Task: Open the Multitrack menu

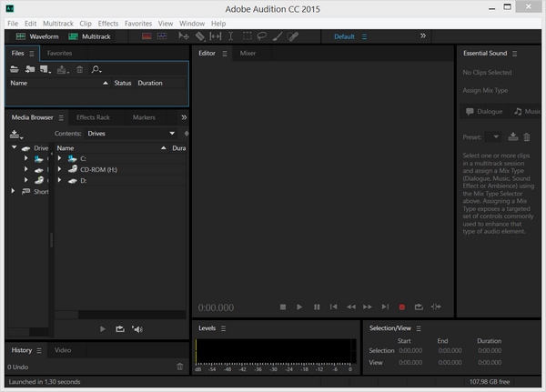Action: tap(58, 24)
